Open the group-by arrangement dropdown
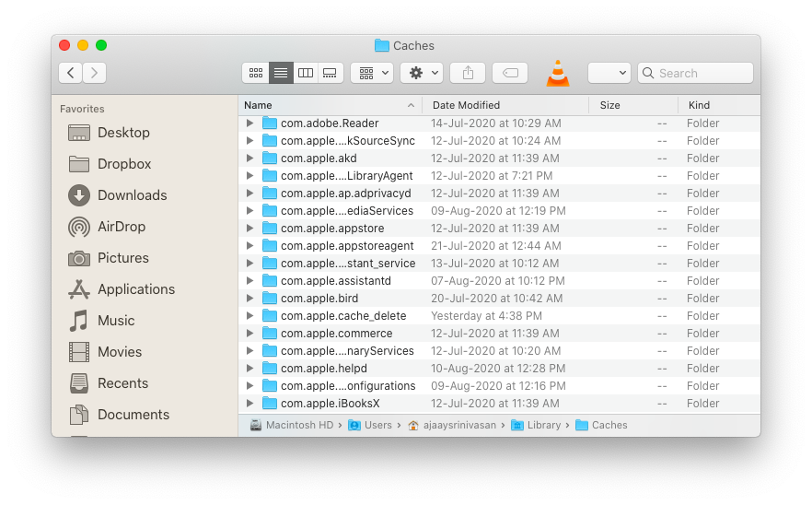Screen dimensions: 812x505 (372, 73)
